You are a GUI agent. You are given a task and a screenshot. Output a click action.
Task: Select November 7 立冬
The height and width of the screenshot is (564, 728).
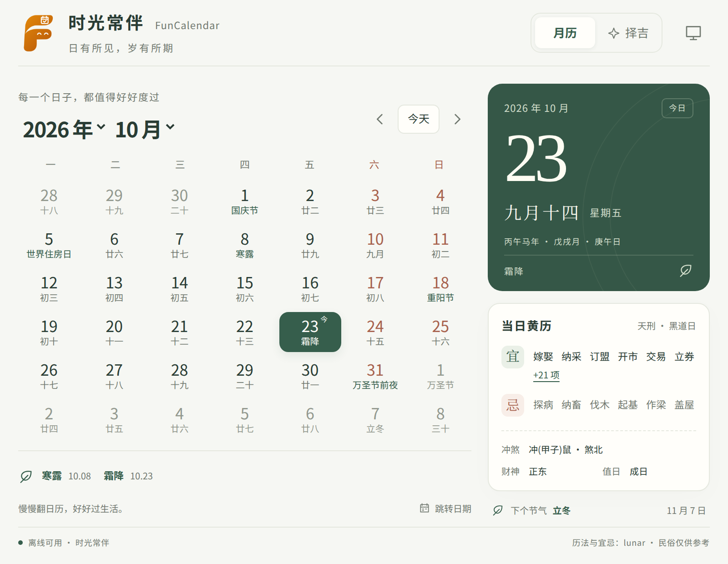pyautogui.click(x=375, y=419)
